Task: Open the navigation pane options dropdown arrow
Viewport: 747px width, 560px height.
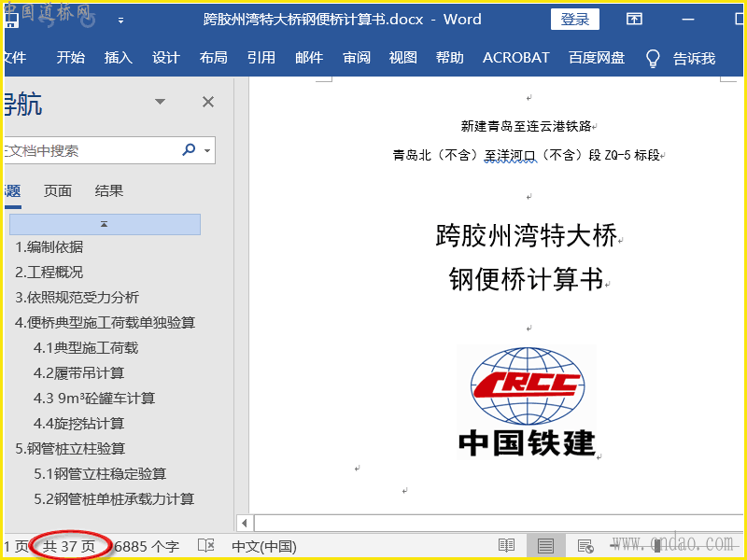Action: pos(160,102)
